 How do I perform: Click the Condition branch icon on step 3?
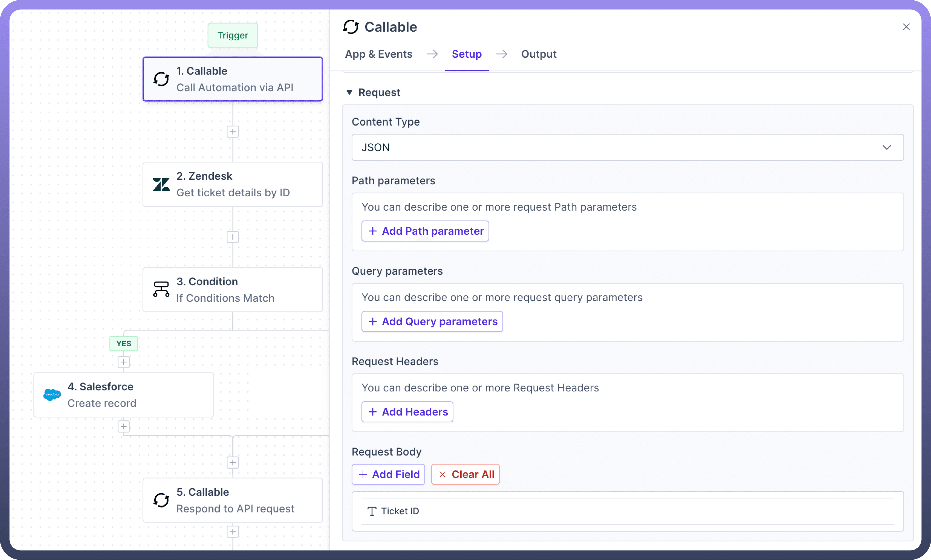coord(161,289)
